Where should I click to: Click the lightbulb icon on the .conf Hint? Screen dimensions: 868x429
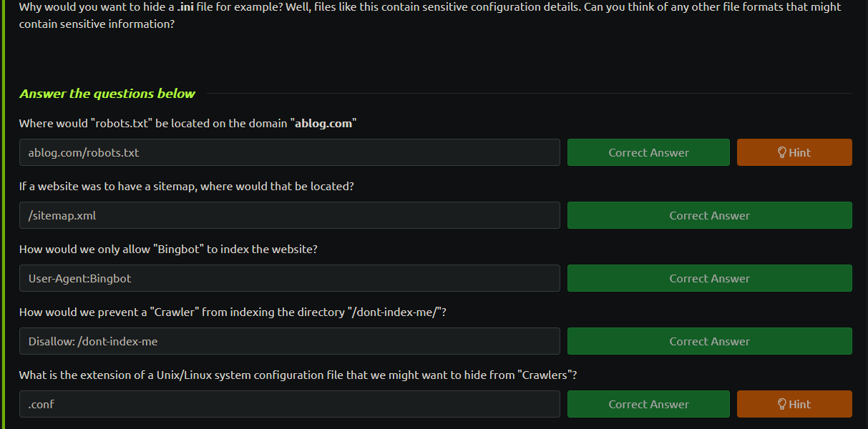782,404
